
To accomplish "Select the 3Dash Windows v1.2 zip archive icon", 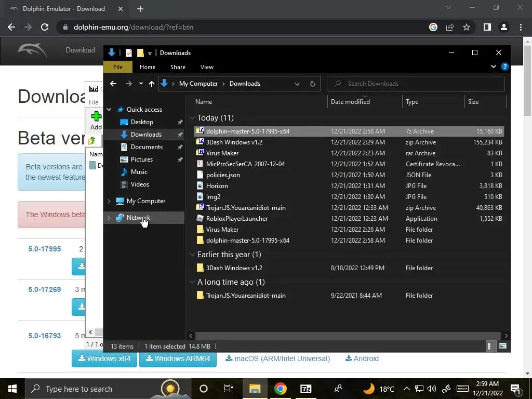I will (200, 142).
